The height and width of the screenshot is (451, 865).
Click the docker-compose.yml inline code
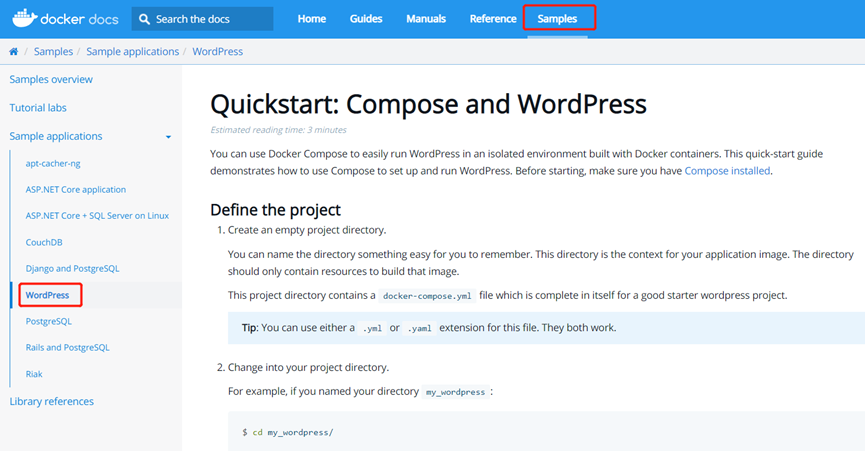427,296
